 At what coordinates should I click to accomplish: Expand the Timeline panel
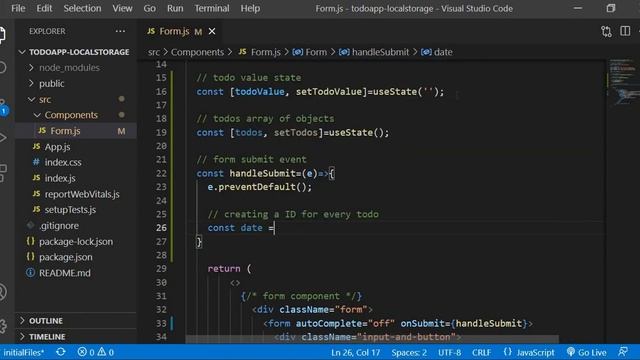tap(76, 337)
